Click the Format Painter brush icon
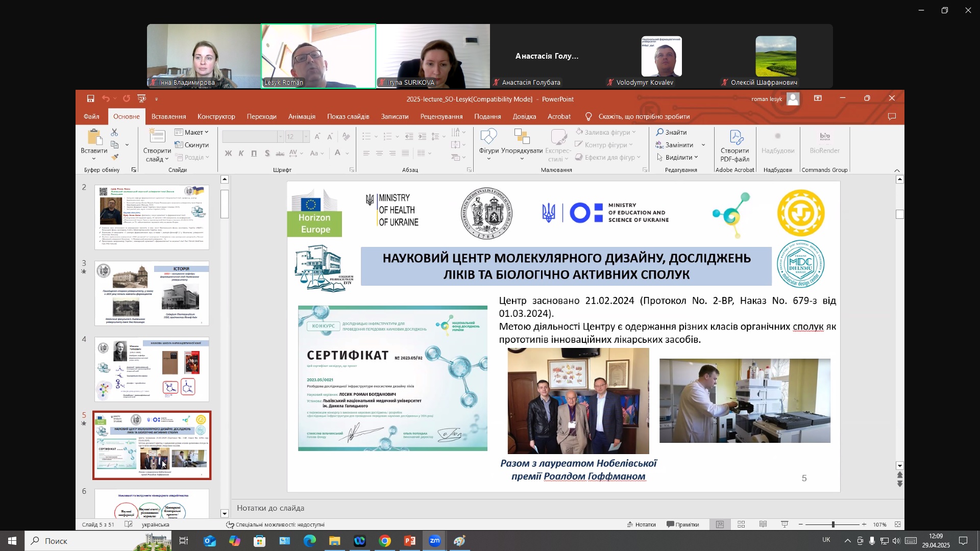 click(x=114, y=158)
